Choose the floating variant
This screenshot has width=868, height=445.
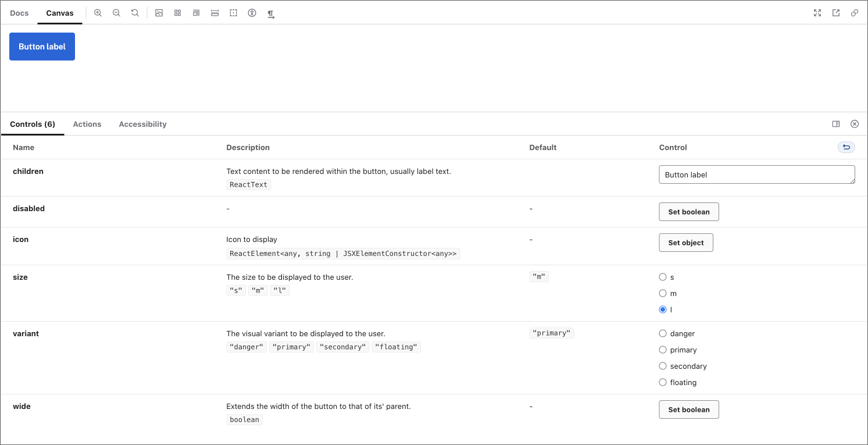pyautogui.click(x=663, y=382)
